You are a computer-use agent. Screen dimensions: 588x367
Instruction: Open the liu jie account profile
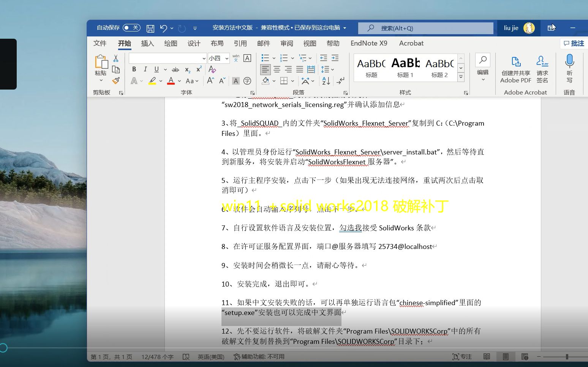[x=519, y=28]
